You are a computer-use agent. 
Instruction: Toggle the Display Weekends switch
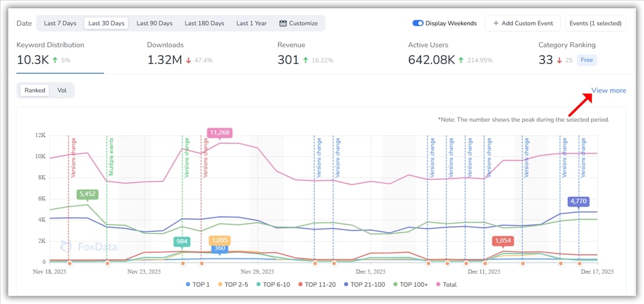(418, 23)
